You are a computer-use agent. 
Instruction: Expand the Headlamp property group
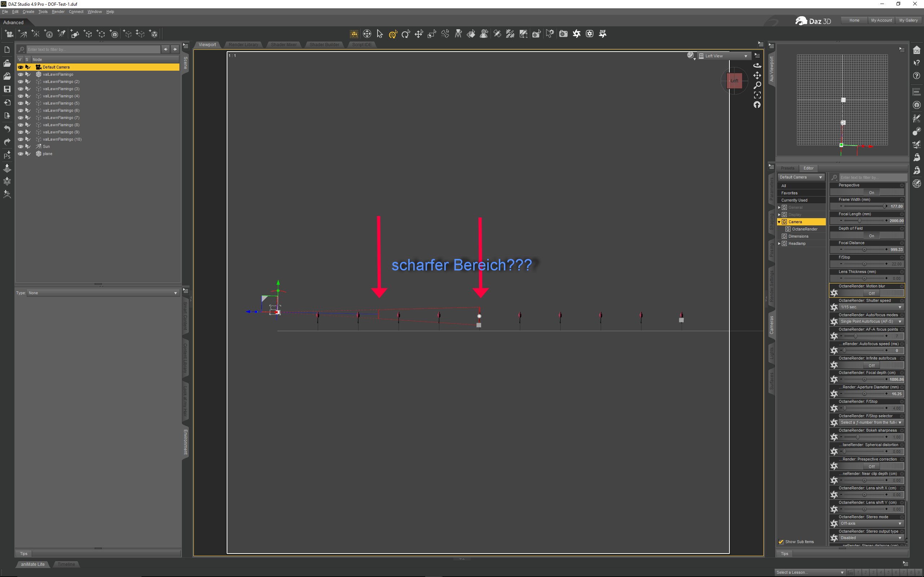(x=779, y=243)
